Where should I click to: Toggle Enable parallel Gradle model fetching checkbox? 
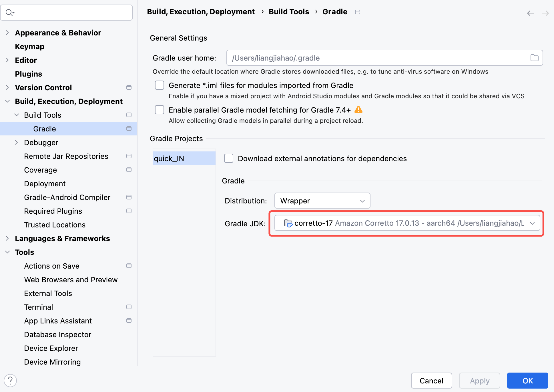pyautogui.click(x=160, y=110)
